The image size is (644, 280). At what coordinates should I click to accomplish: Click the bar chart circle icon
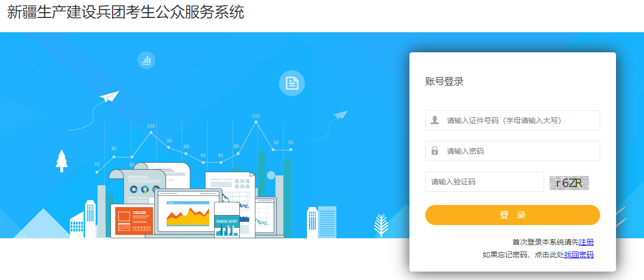click(146, 60)
